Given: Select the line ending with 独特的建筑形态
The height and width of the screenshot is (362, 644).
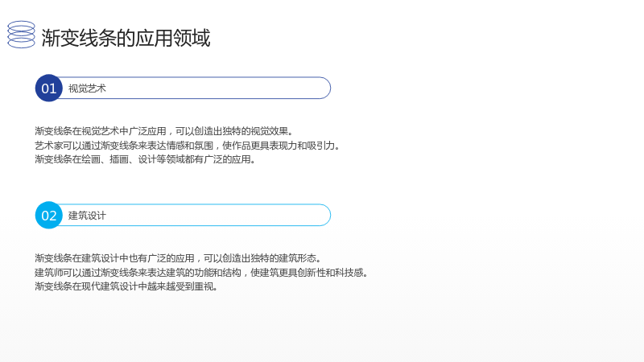Looking at the screenshot, I should pos(178,258).
